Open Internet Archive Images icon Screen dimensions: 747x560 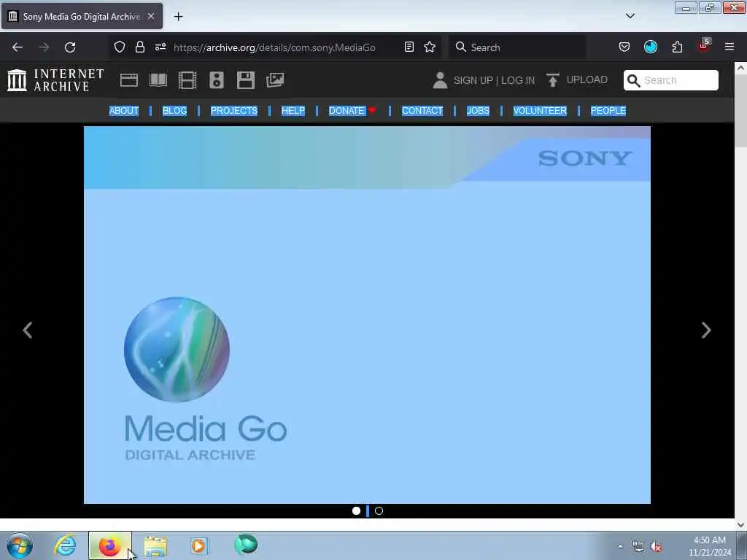[275, 80]
